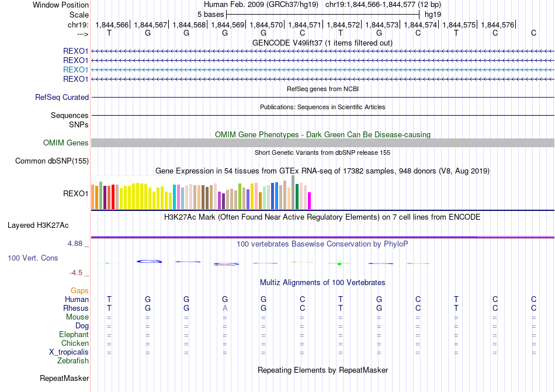Click the blue PhyloP conservation blob
The image size is (555, 392).
pyautogui.click(x=150, y=262)
